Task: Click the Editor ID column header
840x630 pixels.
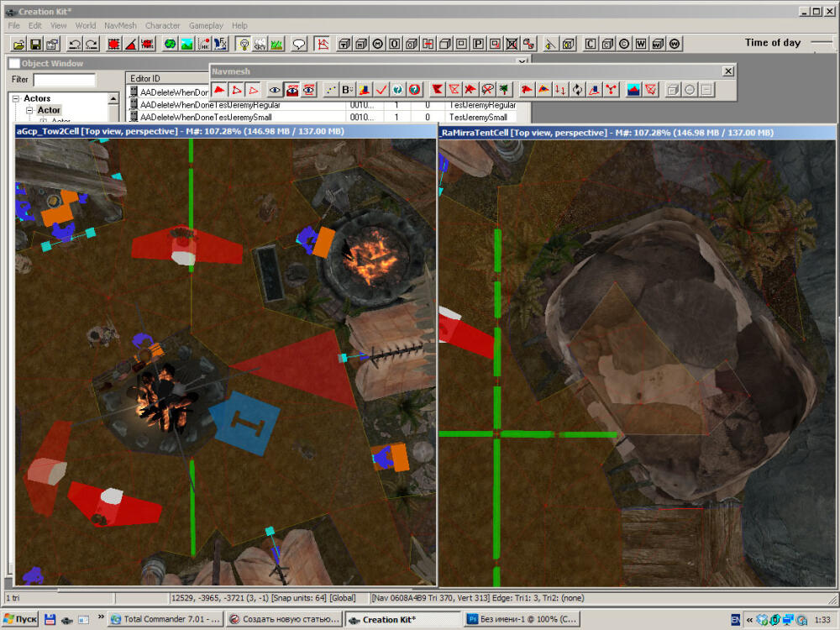Action: (167, 78)
